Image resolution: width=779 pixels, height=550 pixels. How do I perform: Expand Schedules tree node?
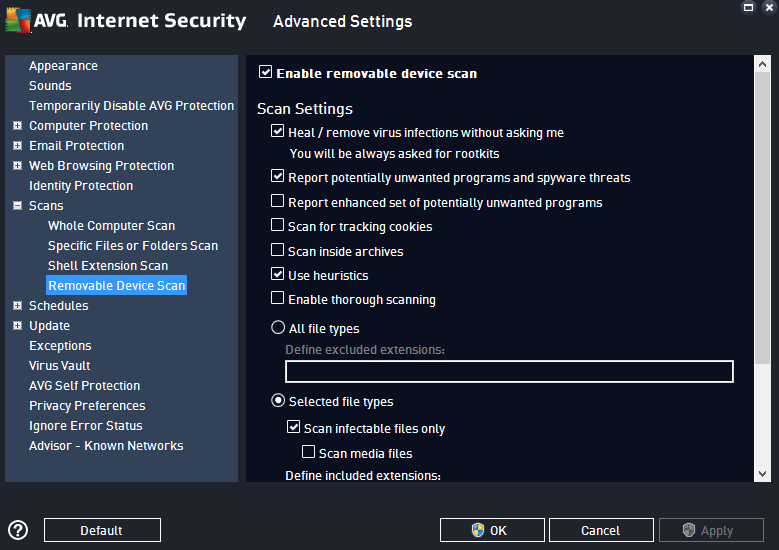(17, 306)
